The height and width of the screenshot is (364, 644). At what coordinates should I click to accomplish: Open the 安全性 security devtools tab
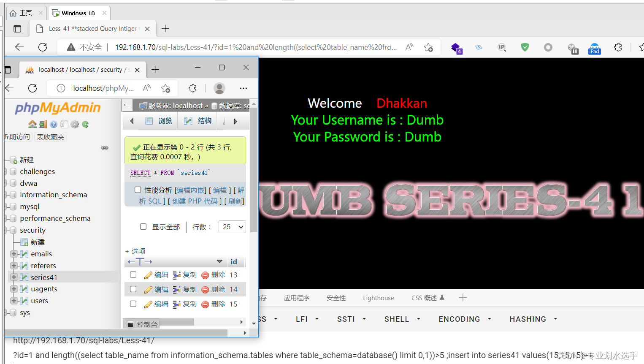[336, 298]
